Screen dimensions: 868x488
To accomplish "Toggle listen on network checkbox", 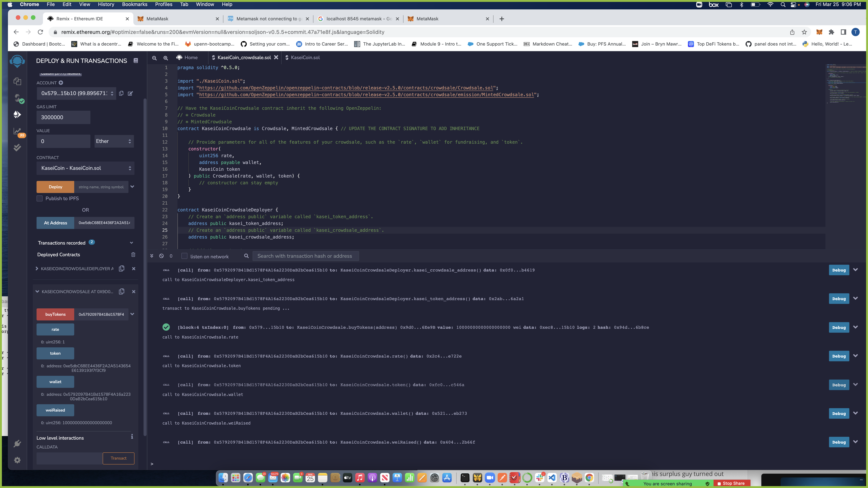I will [184, 256].
